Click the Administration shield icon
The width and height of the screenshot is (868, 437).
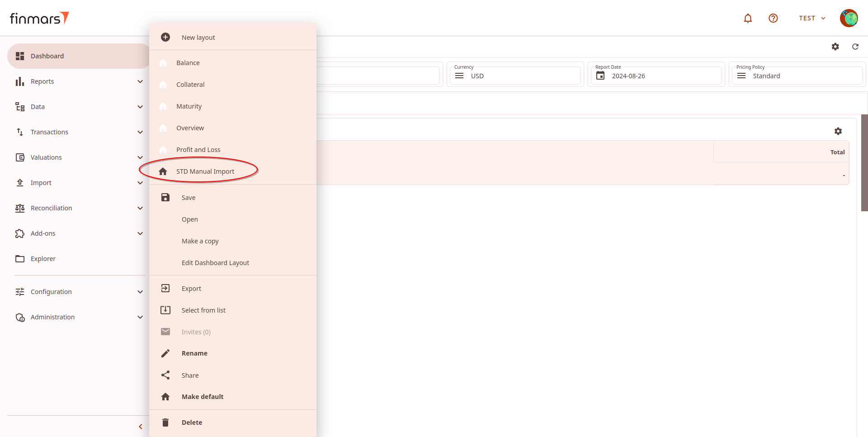click(x=20, y=317)
